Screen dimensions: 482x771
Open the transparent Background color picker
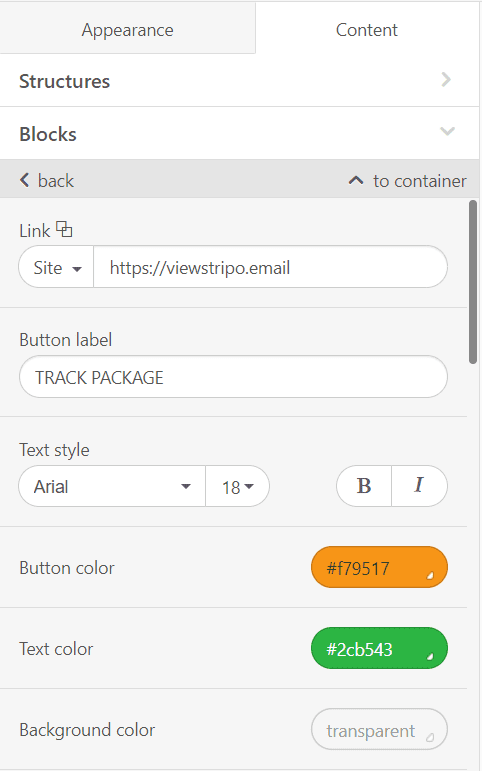click(379, 730)
